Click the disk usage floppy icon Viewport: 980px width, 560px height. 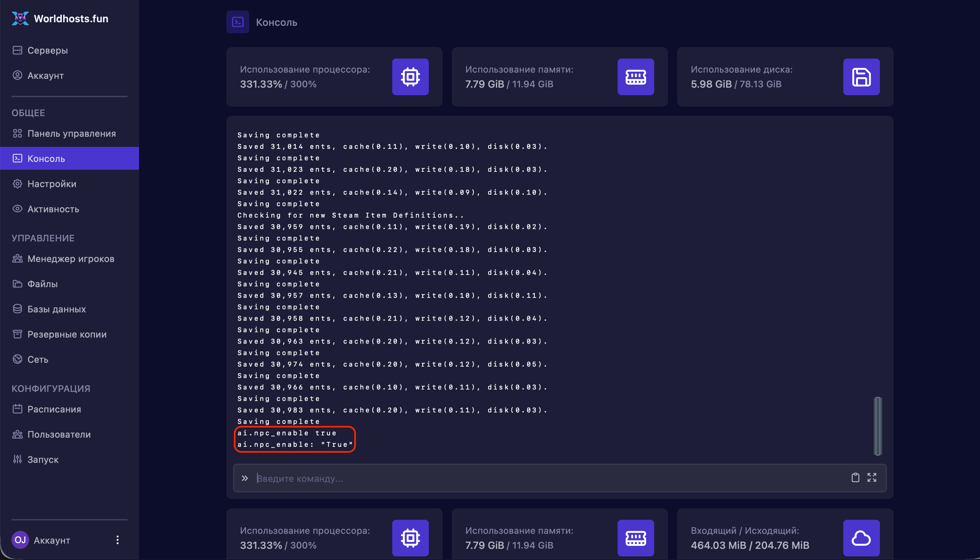(862, 77)
